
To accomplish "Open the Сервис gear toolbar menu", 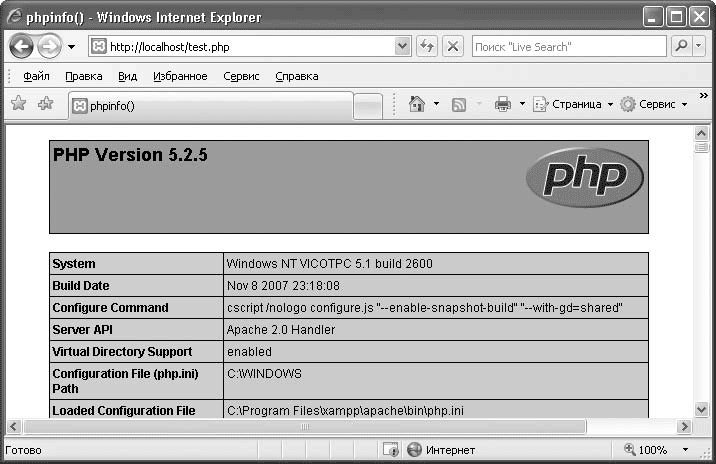I will [x=653, y=104].
